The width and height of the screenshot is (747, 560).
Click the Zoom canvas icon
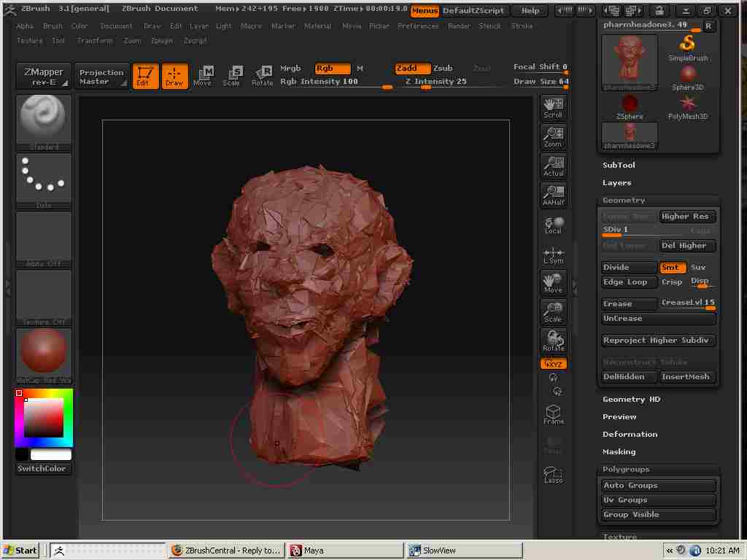click(554, 136)
